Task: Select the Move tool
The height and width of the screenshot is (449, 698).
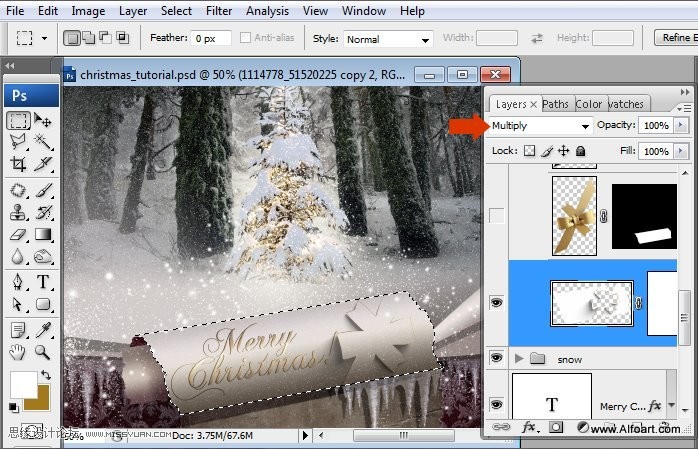Action: [43, 121]
